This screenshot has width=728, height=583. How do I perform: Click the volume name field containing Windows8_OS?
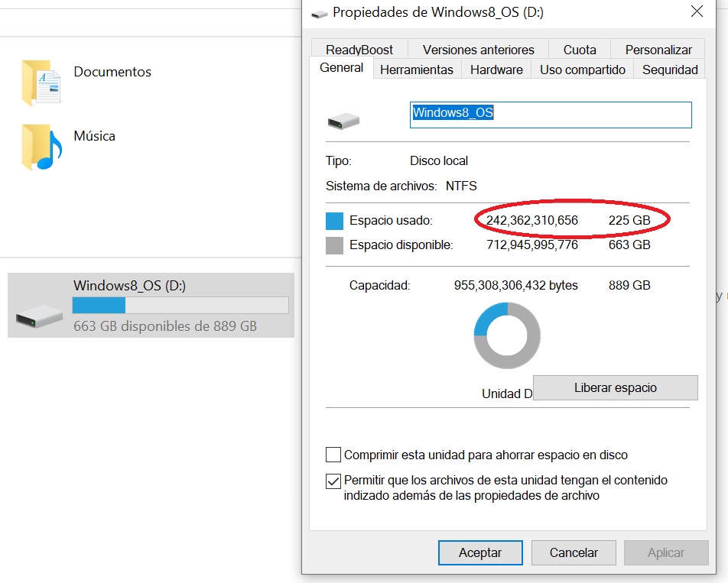pyautogui.click(x=551, y=115)
